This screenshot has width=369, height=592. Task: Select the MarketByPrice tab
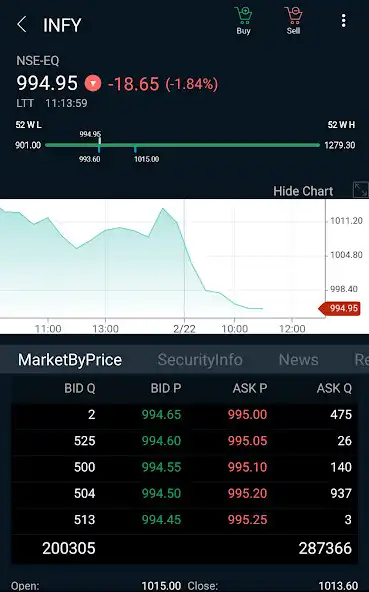click(70, 360)
